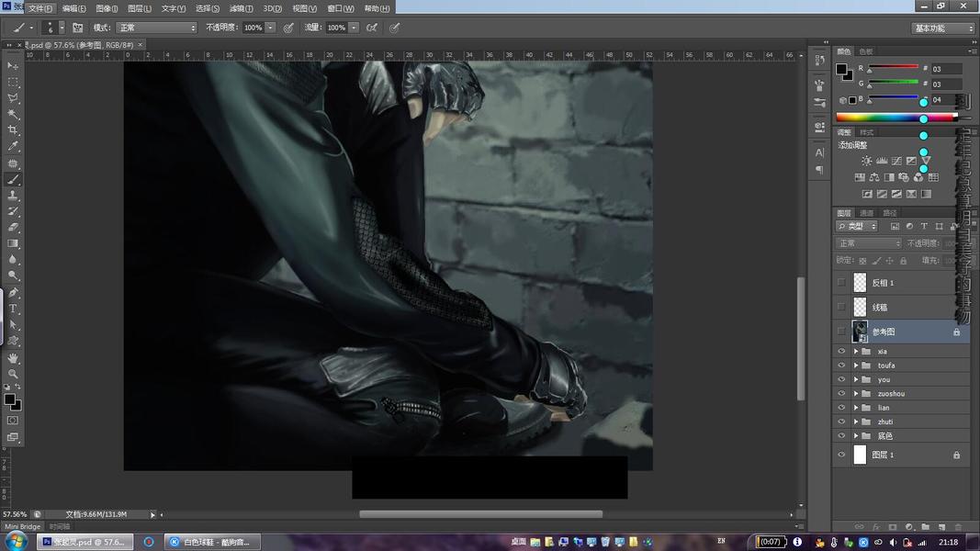
Task: Select the Polygonal Lasso tool
Action: point(13,98)
